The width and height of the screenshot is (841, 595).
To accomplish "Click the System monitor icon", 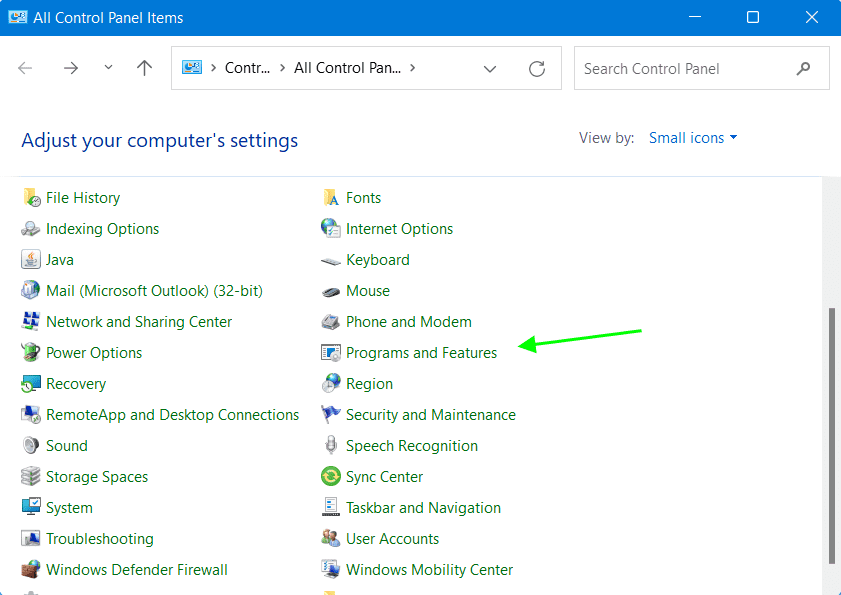I will point(31,507).
